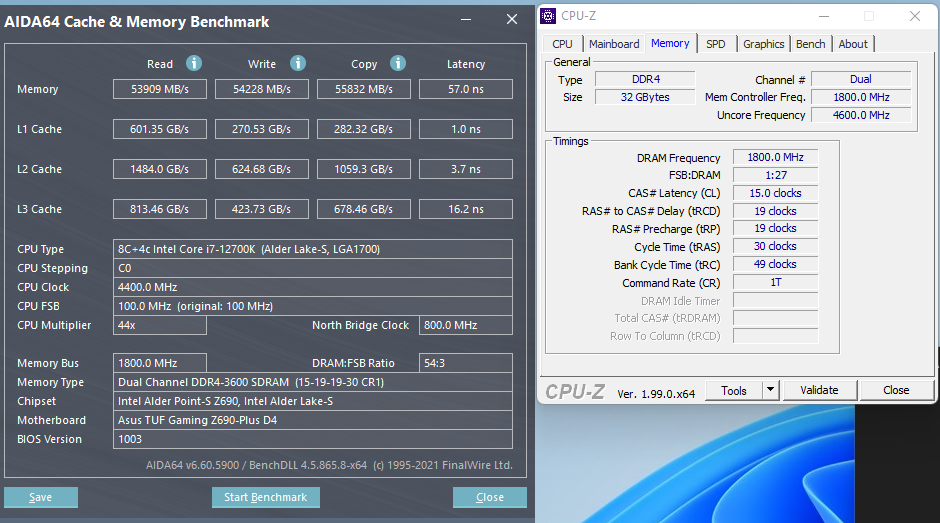940x523 pixels.
Task: Open the Graphics tab in CPU-Z
Action: (764, 44)
